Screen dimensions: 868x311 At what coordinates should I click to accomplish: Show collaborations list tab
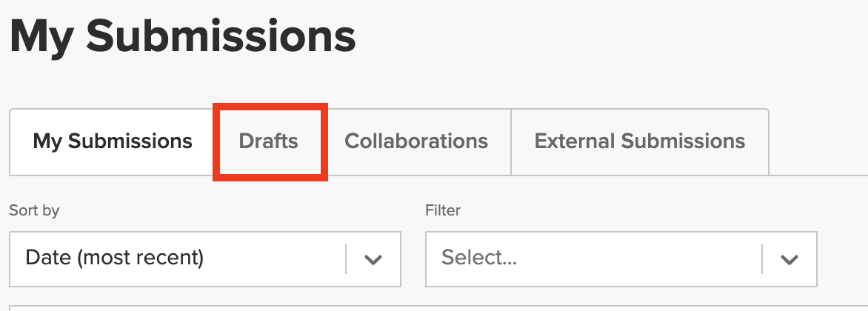416,141
